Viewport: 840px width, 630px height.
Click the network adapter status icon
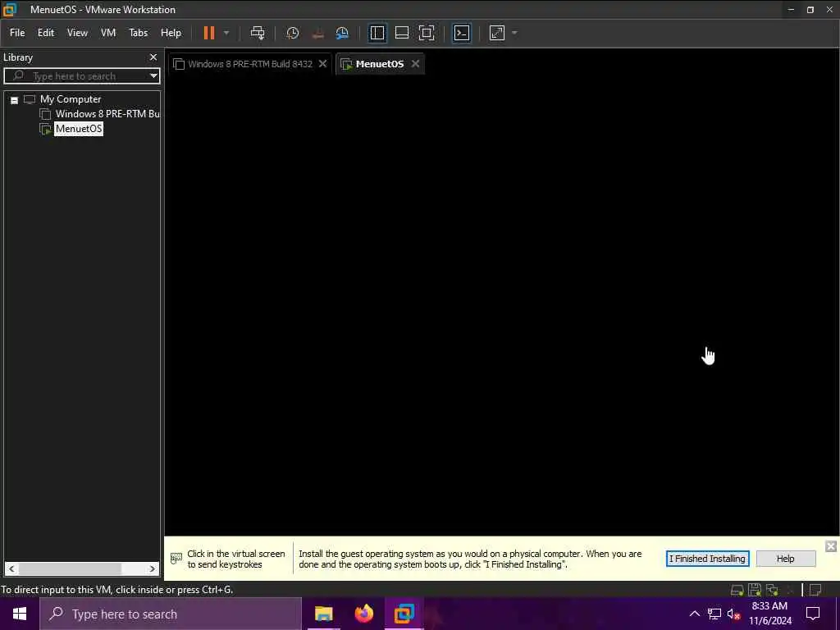[772, 590]
